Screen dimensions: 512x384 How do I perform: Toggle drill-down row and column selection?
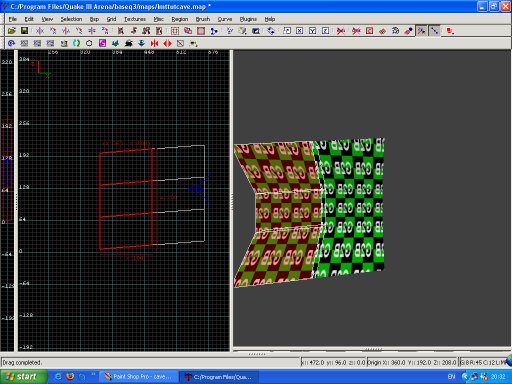(x=435, y=31)
